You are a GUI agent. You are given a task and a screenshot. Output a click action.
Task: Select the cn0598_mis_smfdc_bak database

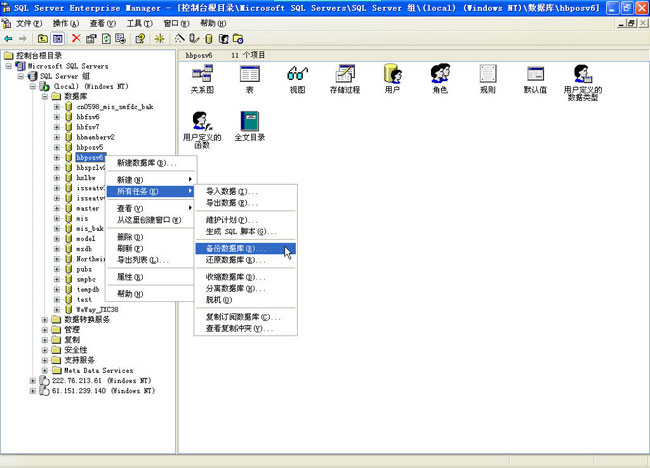coord(115,107)
